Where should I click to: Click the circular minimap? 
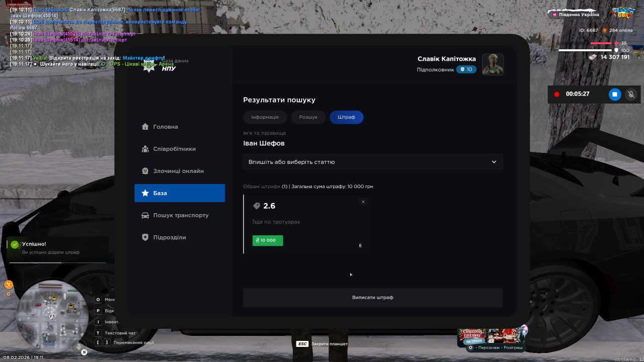pos(52,316)
